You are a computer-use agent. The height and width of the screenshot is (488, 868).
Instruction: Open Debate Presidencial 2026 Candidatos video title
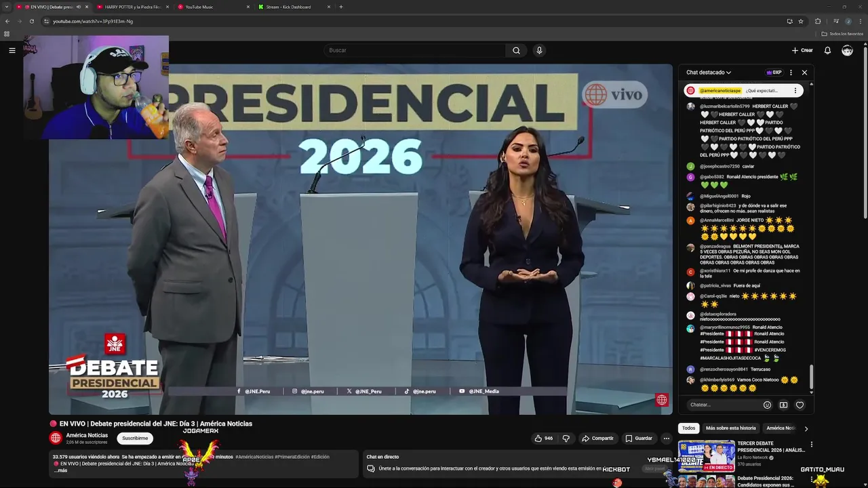pyautogui.click(x=766, y=481)
